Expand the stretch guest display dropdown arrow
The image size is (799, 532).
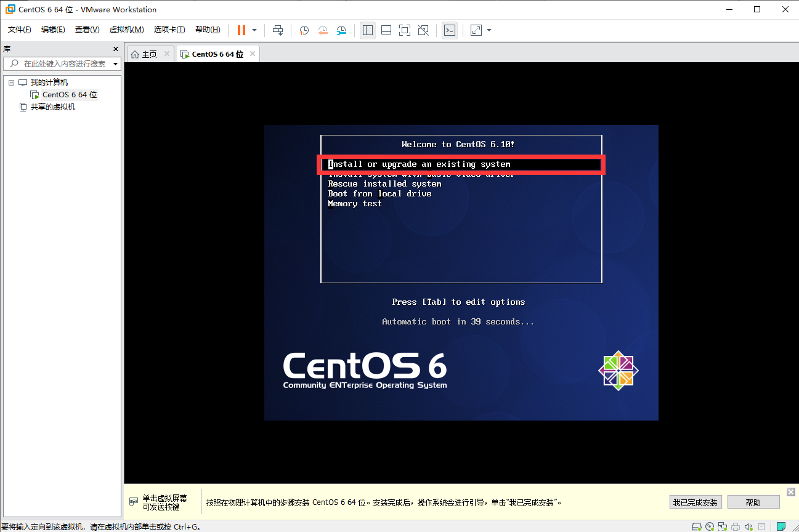point(489,30)
